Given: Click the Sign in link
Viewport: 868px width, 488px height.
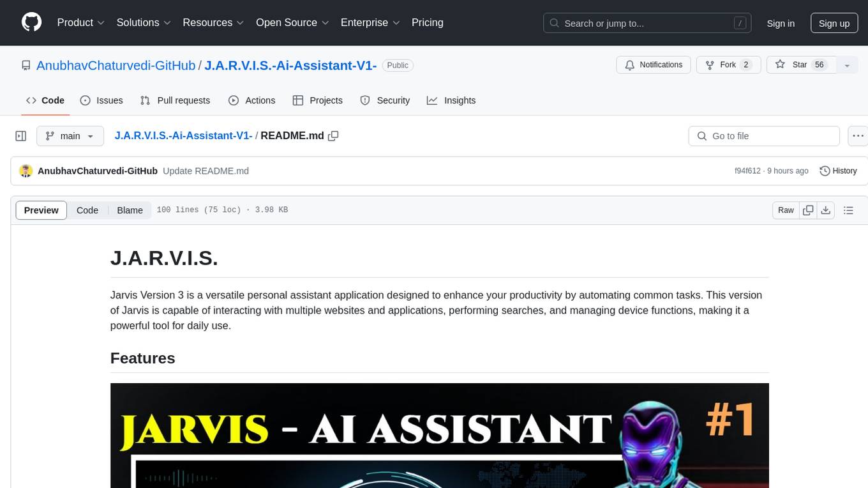Looking at the screenshot, I should coord(781,23).
